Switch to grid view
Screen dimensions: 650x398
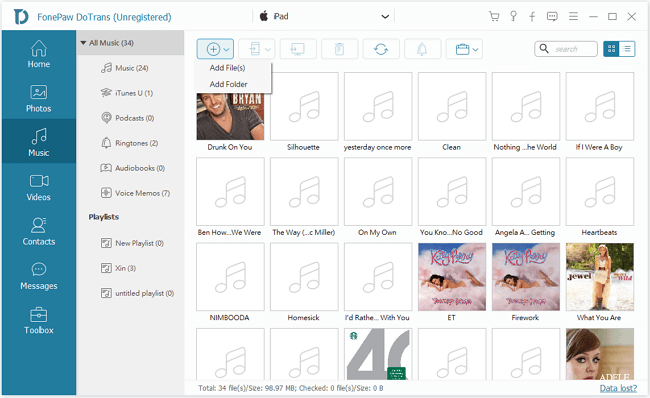611,49
